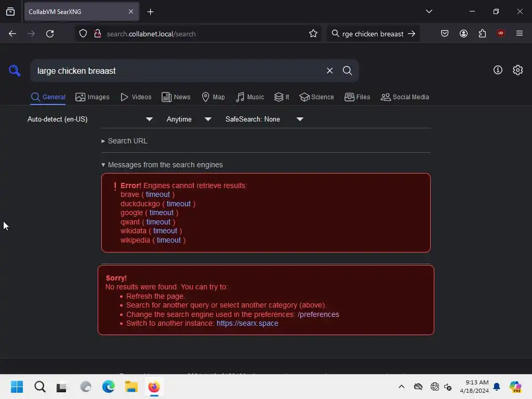Open the Firefox View icon
Viewport: 532px width, 399px height.
10,12
